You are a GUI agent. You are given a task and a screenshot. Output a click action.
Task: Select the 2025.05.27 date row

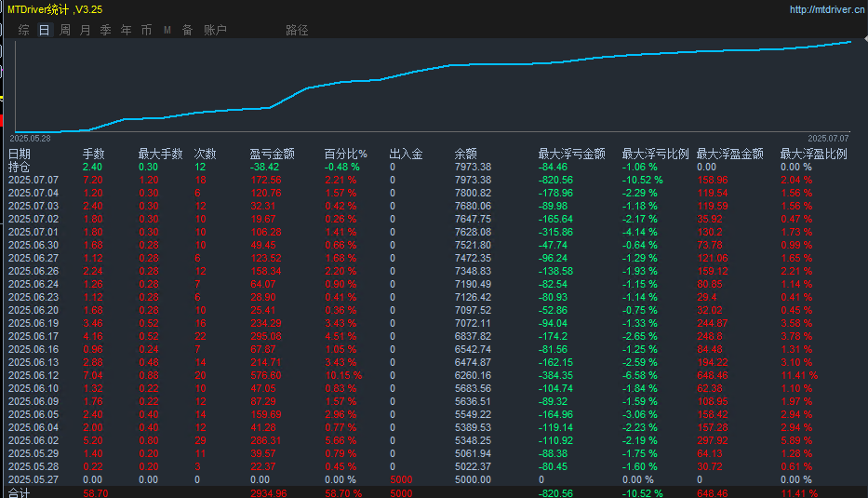[33, 479]
